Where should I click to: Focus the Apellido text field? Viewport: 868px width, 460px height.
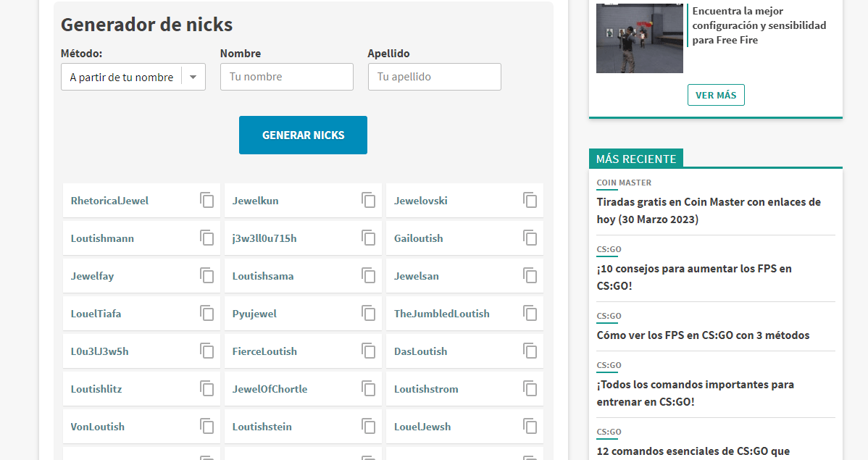point(435,77)
